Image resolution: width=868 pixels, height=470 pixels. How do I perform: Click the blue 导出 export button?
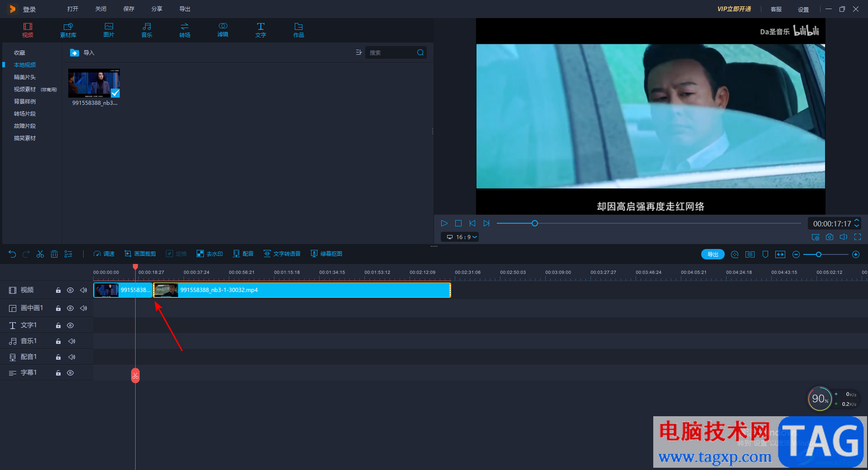point(713,254)
